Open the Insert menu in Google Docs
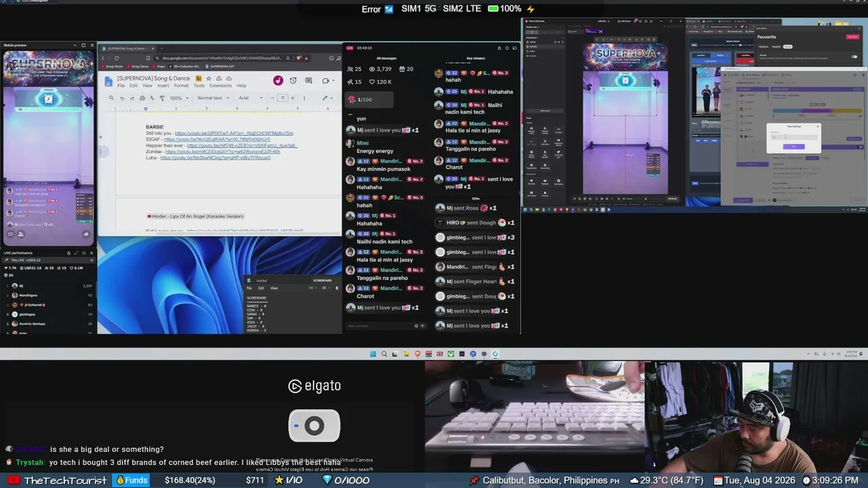The image size is (868, 488). point(163,85)
